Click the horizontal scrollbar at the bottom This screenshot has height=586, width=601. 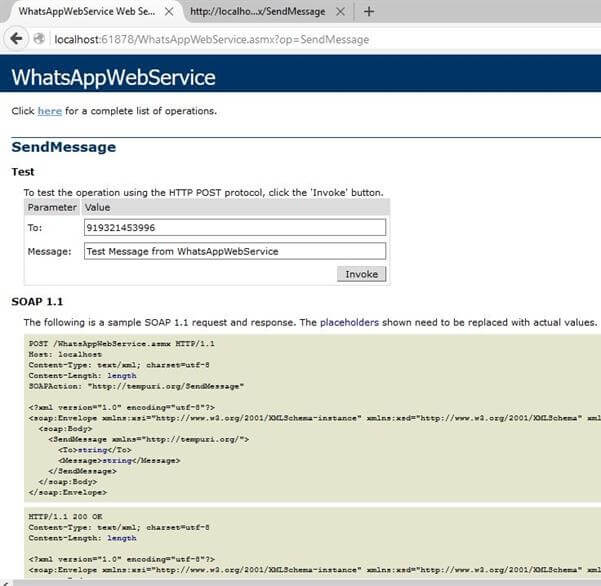point(300,583)
